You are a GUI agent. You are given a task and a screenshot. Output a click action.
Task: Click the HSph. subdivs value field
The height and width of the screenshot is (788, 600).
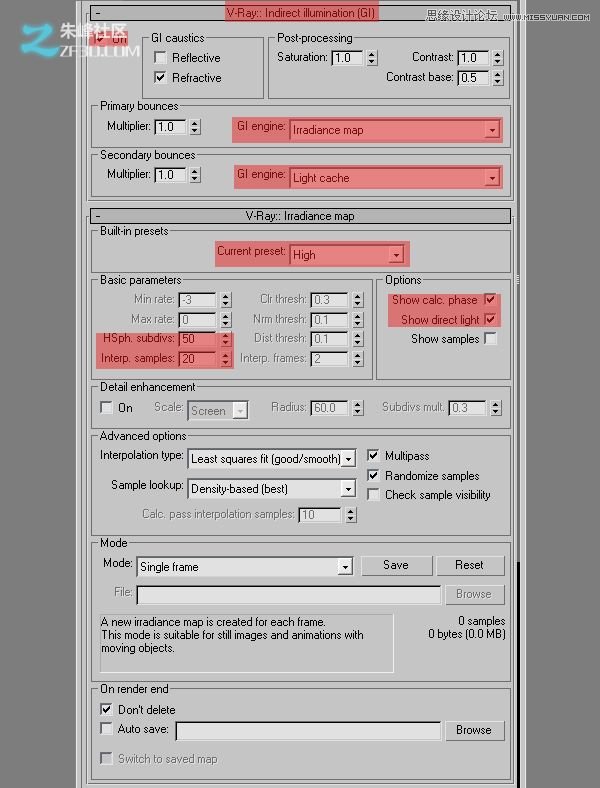pyautogui.click(x=197, y=339)
